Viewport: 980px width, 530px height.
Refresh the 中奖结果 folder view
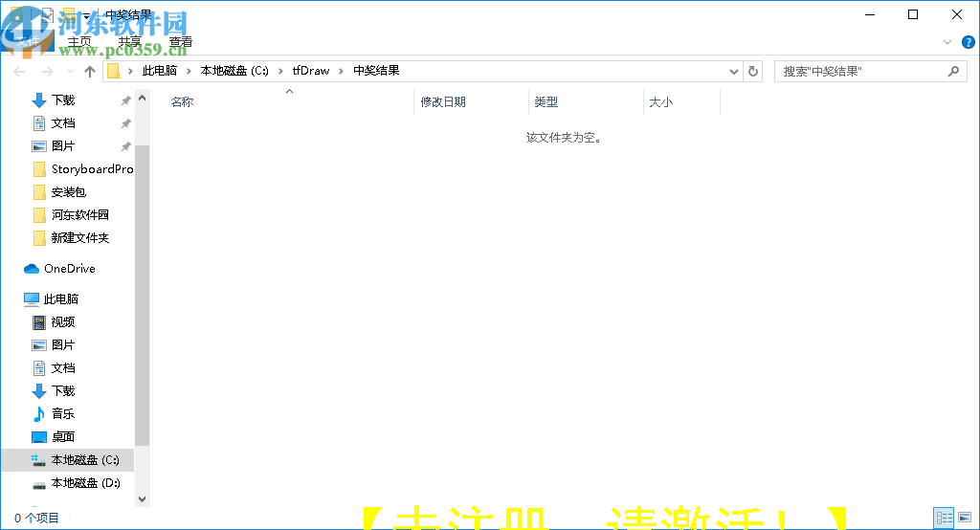tap(753, 71)
